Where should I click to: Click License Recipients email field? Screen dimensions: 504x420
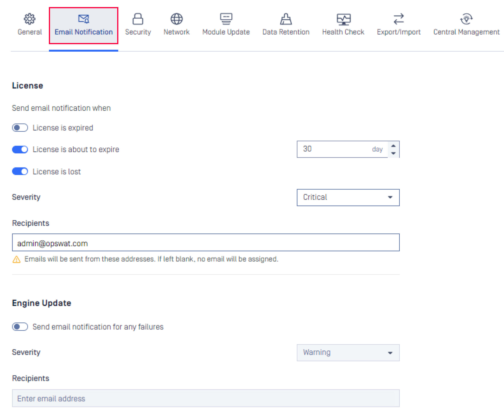(205, 242)
